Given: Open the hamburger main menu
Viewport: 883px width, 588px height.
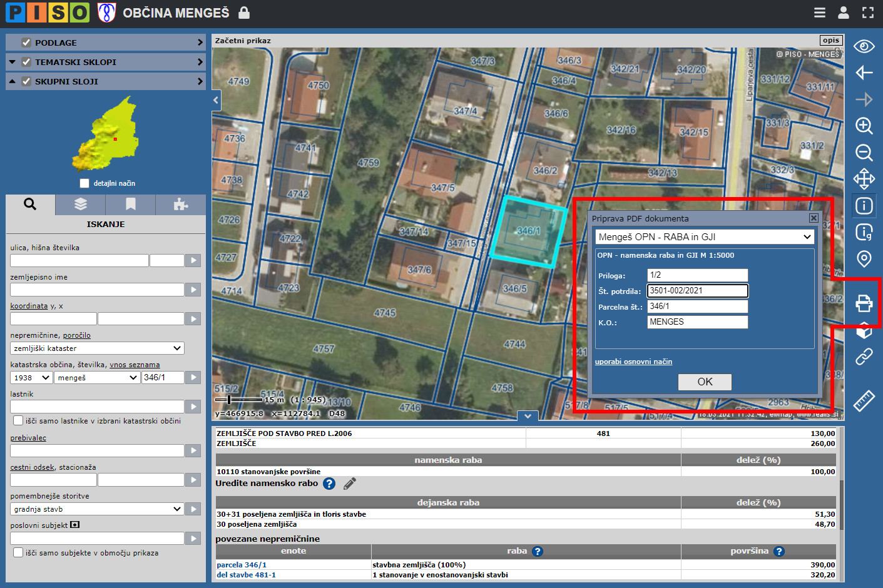Looking at the screenshot, I should pyautogui.click(x=819, y=13).
